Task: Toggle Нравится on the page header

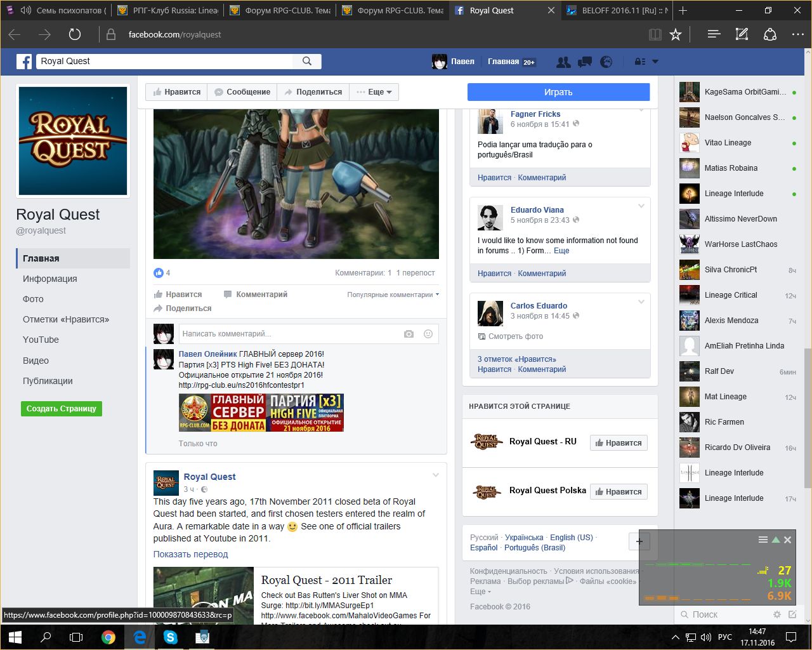Action: point(176,92)
